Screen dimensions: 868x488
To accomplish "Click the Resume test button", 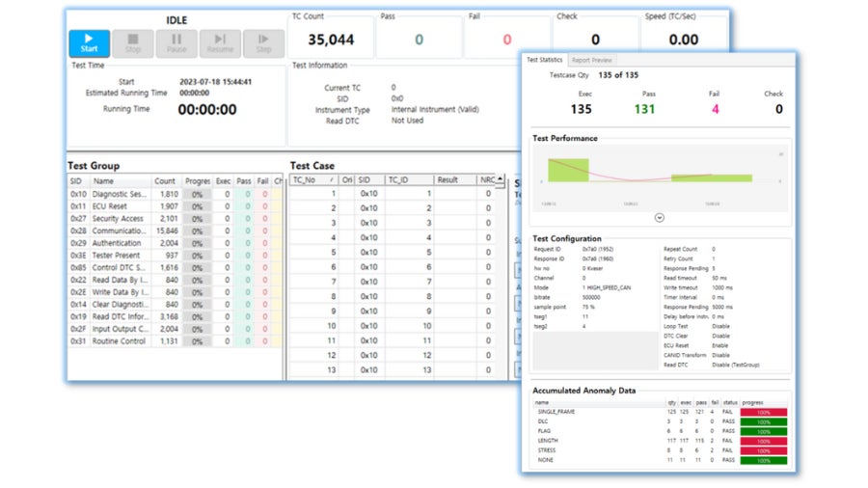I will [x=220, y=43].
